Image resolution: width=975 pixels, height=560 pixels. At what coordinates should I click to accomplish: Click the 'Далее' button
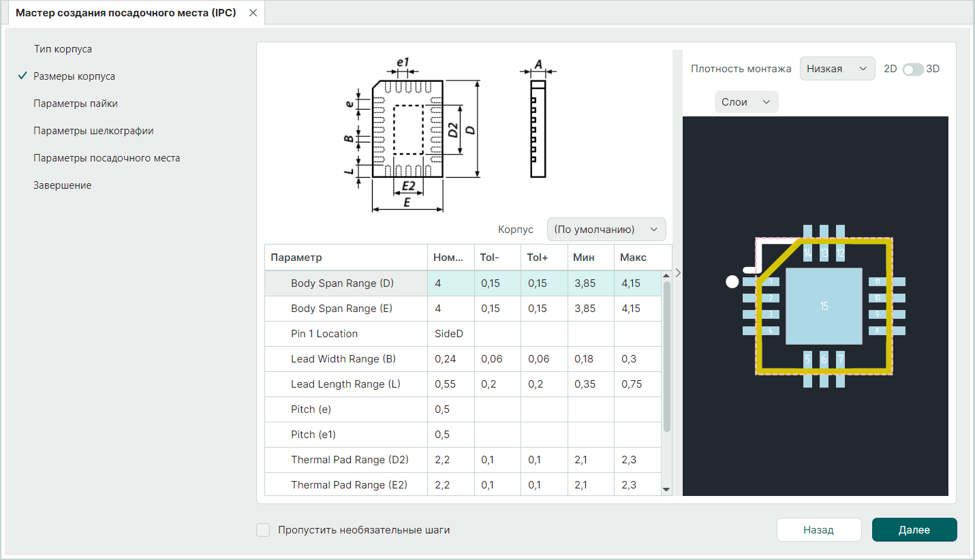coord(914,530)
